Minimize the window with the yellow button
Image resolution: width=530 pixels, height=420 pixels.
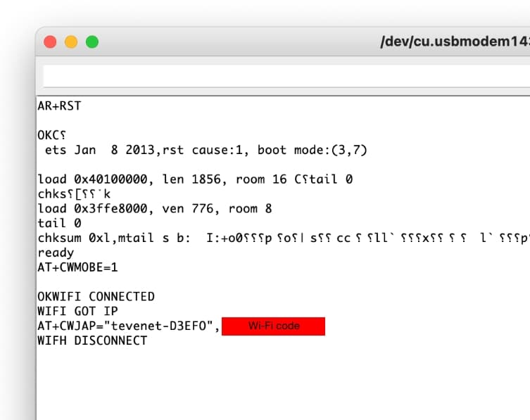pos(71,42)
